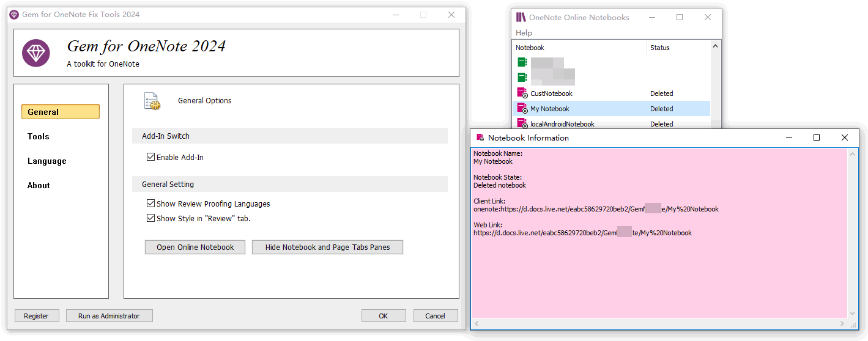The height and width of the screenshot is (341, 868).
Task: Minimize the OneNote Online Notebooks window
Action: [651, 18]
